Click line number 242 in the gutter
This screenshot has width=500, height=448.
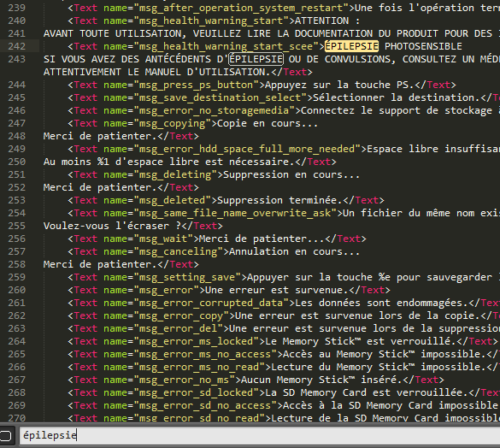pyautogui.click(x=16, y=46)
